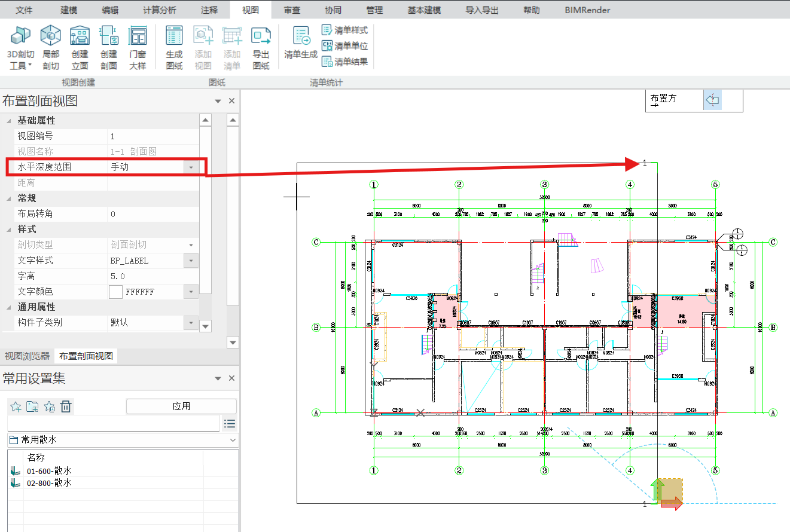Click the white 文字颜色 color swatch
The image size is (790, 532).
115,292
